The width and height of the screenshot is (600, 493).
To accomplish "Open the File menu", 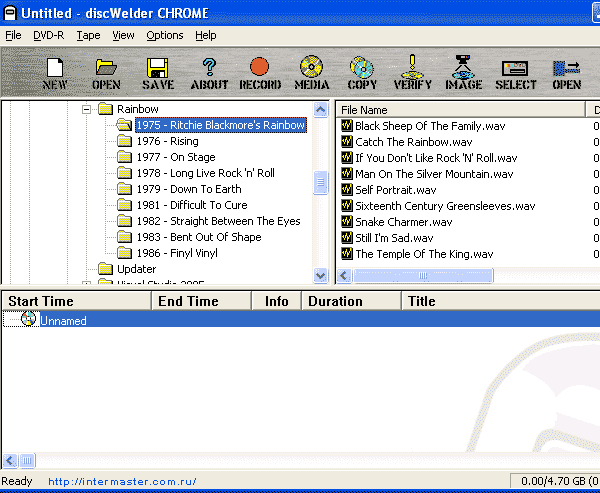I will [x=13, y=36].
